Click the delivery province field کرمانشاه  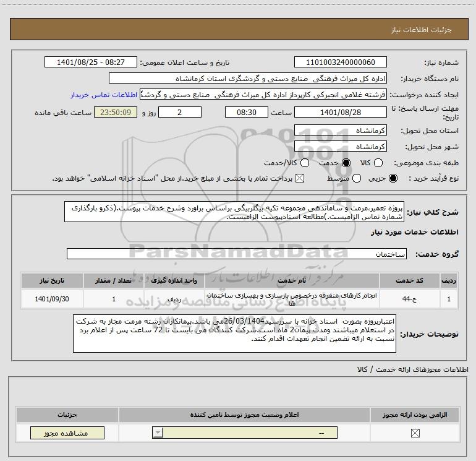(x=340, y=131)
